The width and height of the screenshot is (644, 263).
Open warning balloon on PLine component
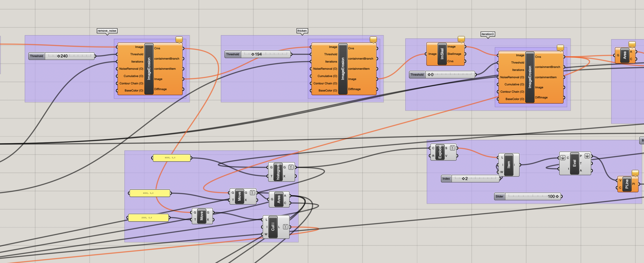pos(635,173)
